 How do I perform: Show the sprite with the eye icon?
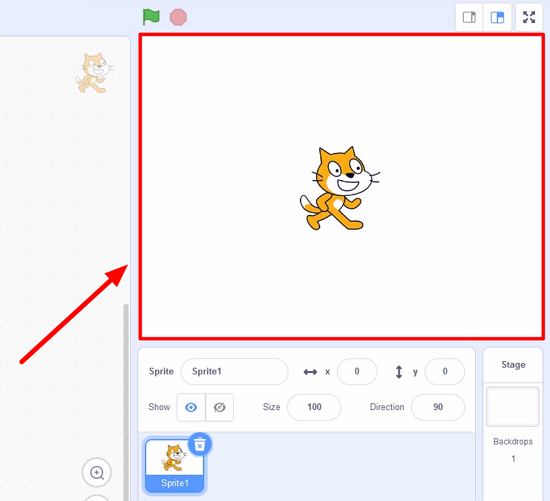(x=191, y=407)
